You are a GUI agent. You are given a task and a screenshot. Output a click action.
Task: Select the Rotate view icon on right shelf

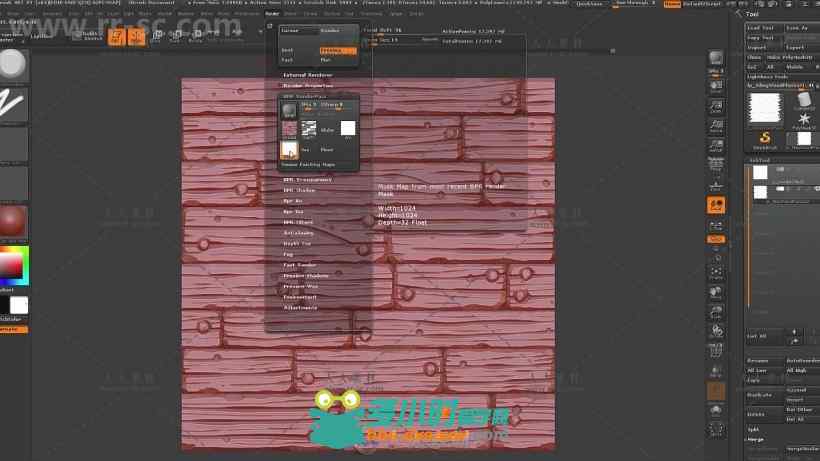(716, 331)
